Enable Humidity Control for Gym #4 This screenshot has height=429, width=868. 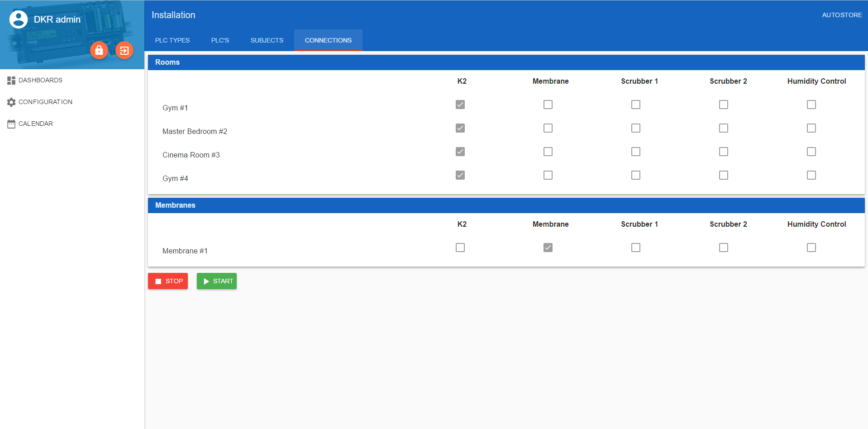811,175
